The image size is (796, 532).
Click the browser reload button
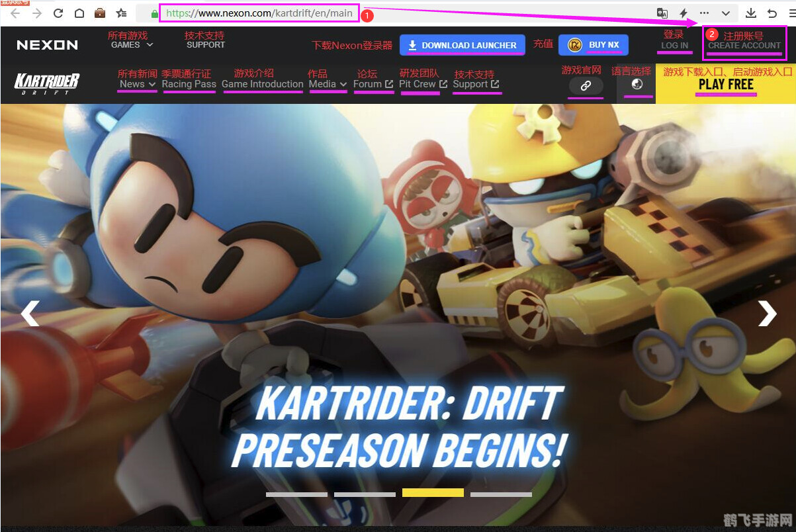click(58, 13)
